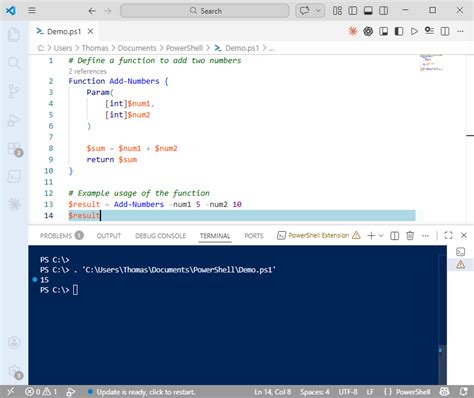Change encoding via UTF-8

(x=348, y=392)
